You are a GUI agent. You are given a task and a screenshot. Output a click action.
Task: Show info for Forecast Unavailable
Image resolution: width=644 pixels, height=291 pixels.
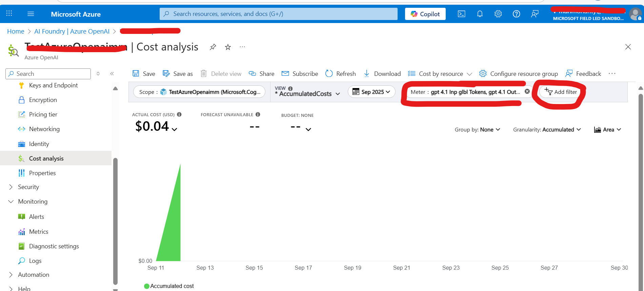tap(258, 115)
